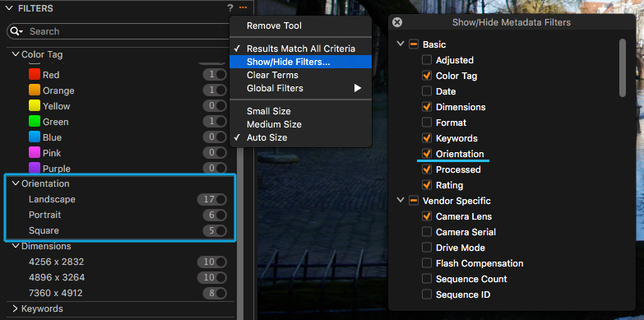Toggle the Basic group mixed-state checkbox
The image size is (644, 320).
(x=414, y=44)
